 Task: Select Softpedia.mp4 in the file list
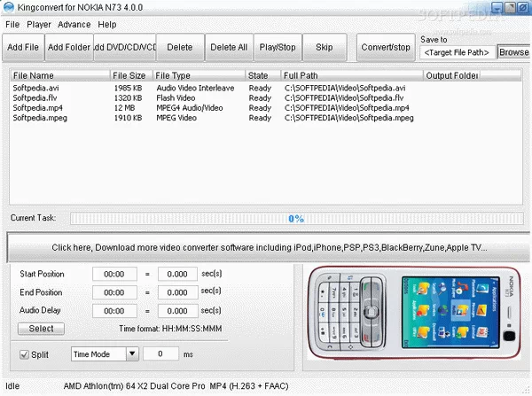[33, 108]
